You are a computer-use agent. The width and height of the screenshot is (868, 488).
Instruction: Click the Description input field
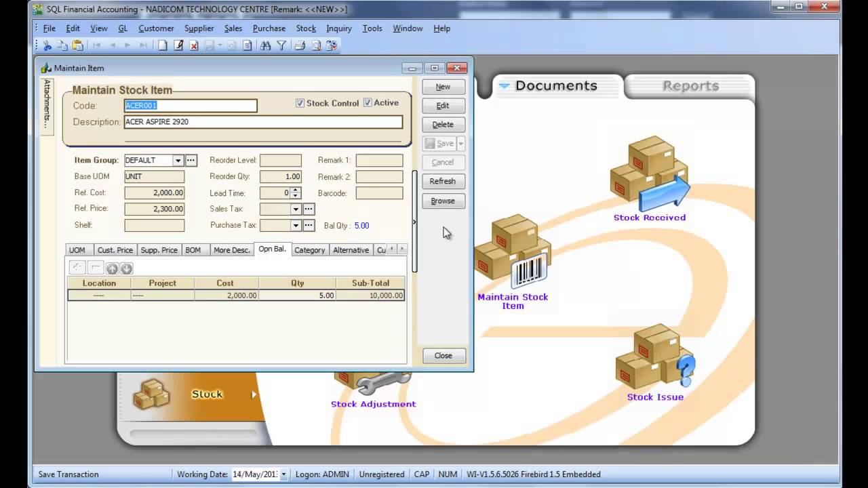(x=263, y=122)
